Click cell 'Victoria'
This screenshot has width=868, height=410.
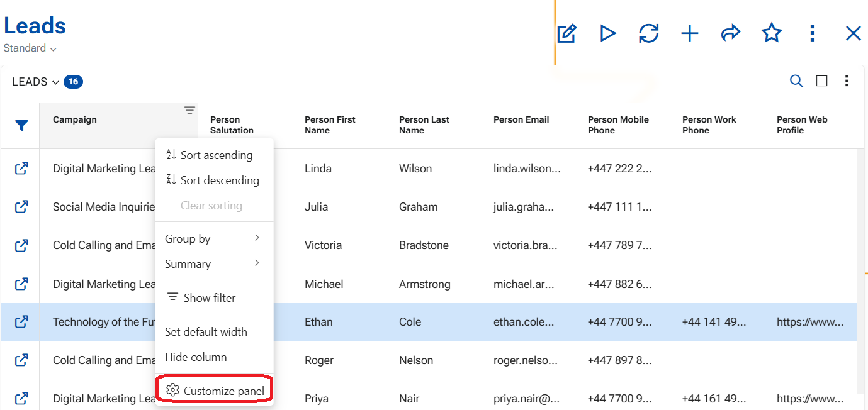[323, 245]
